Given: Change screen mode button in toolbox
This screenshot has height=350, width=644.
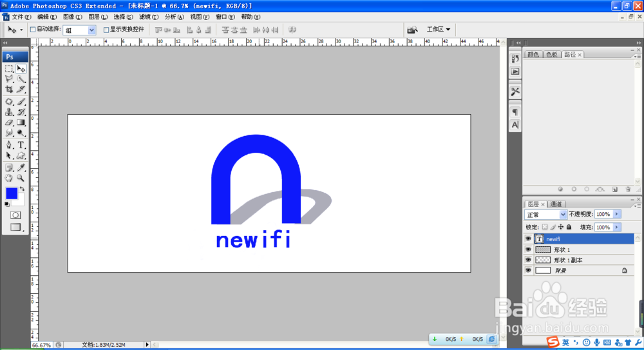Looking at the screenshot, I should pos(15,227).
